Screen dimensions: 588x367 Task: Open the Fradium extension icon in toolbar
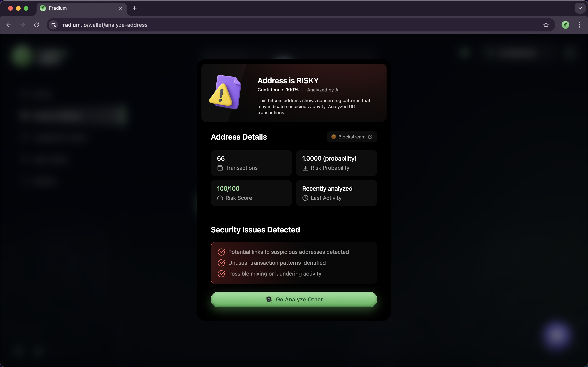pyautogui.click(x=565, y=25)
